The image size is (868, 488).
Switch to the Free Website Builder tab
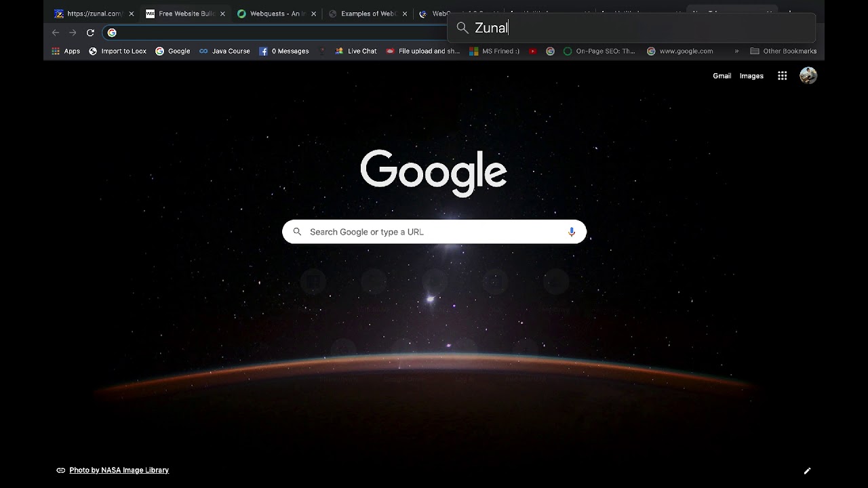(x=186, y=14)
